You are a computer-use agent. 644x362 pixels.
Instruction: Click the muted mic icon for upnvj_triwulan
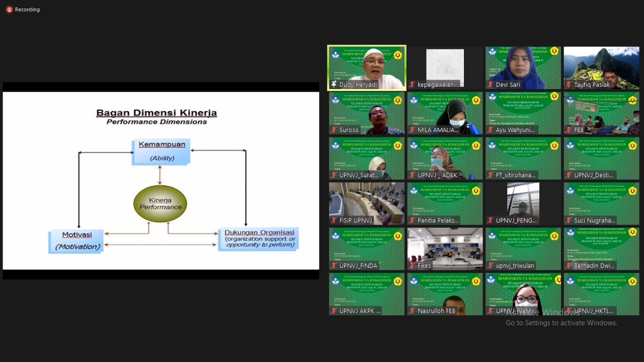(x=491, y=266)
